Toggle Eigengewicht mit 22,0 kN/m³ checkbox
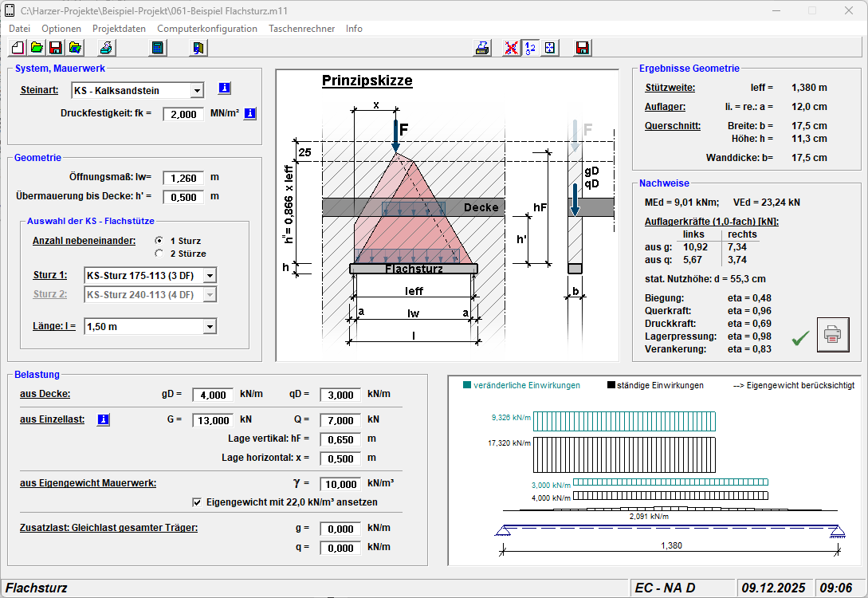 click(197, 502)
